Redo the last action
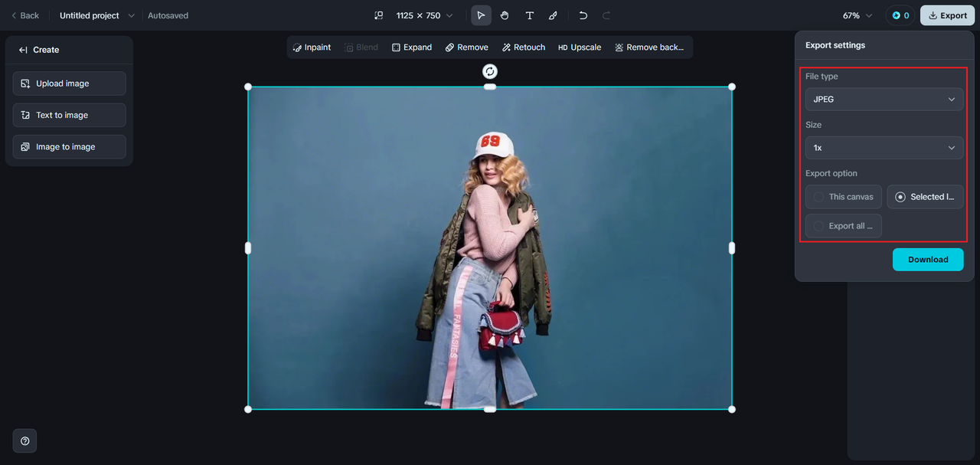Screen dimensions: 980x465 [606, 15]
